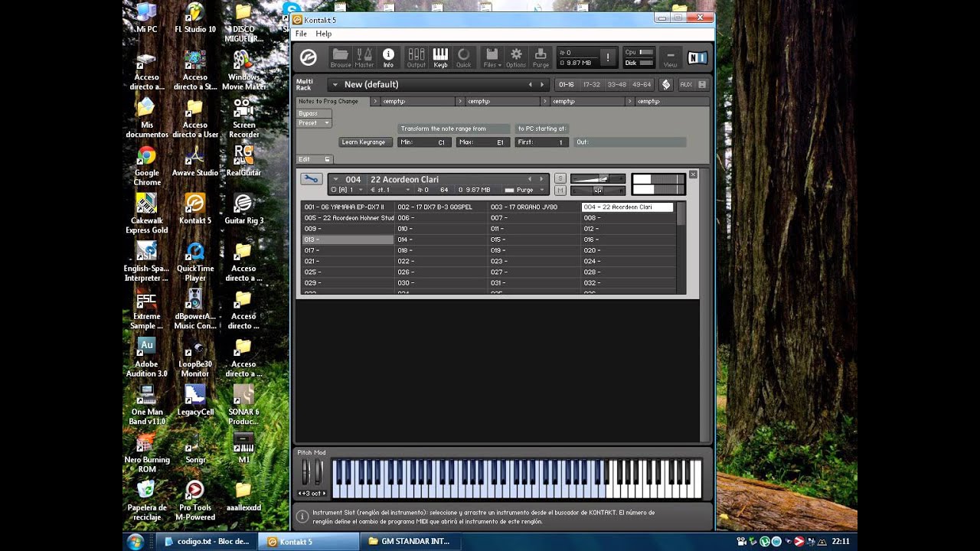The height and width of the screenshot is (551, 980).
Task: Switch to codigo.txt Bloc de notas taskbar item
Action: pos(208,541)
